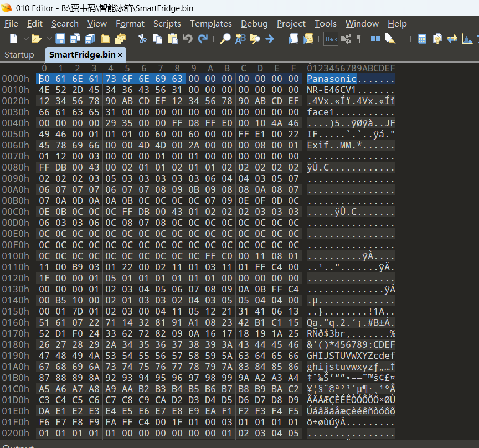Click the 0080h address row label
Image resolution: width=479 pixels, height=448 pixels.
16,167
